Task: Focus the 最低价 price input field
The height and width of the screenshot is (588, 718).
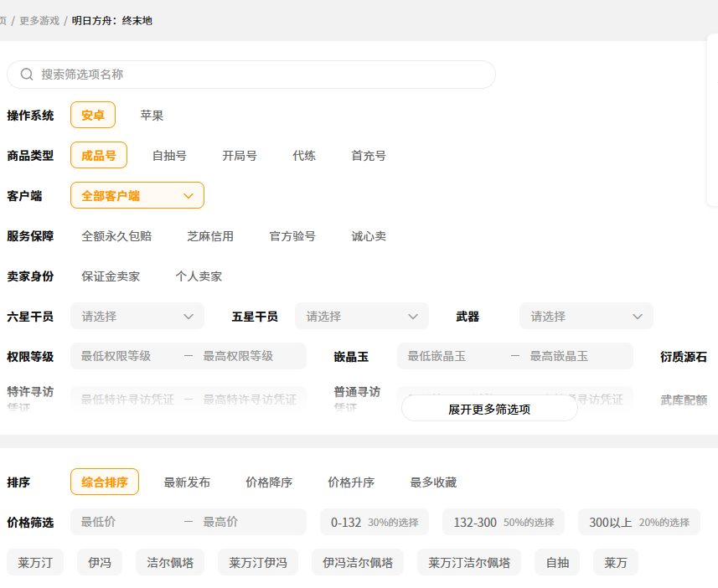Action: coord(126,523)
